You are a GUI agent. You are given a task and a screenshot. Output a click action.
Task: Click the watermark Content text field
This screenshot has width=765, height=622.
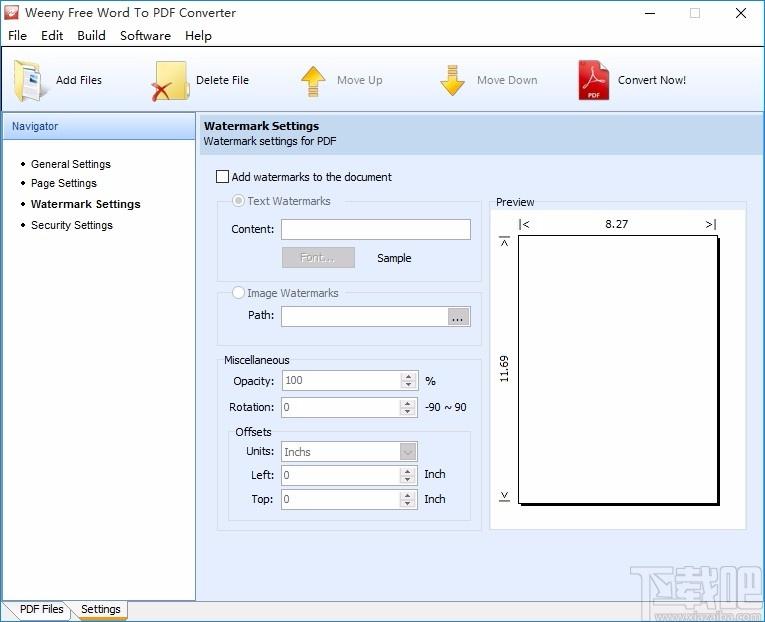[376, 229]
